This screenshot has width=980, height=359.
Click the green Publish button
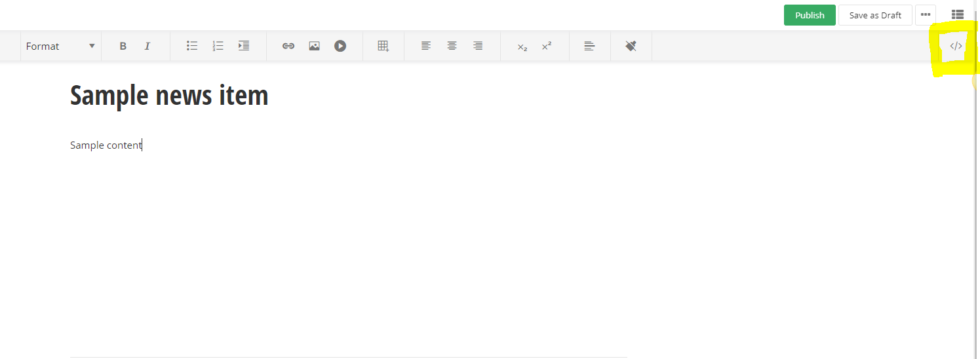810,15
